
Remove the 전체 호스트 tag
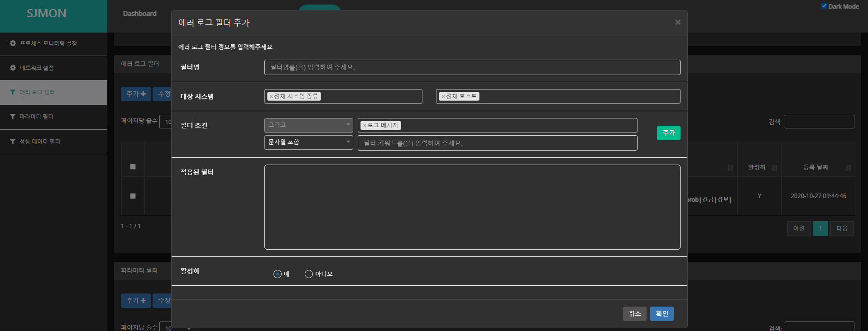coord(443,96)
